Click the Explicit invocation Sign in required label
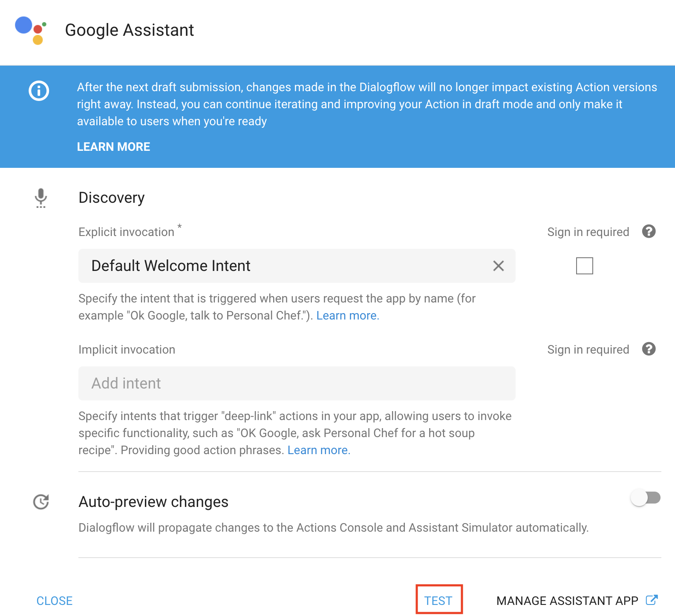 [x=588, y=232]
